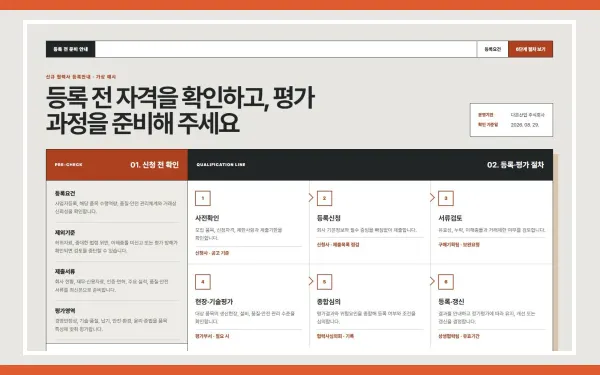
Task: Click the orange footnote under '서류검토'
Action: point(459,245)
